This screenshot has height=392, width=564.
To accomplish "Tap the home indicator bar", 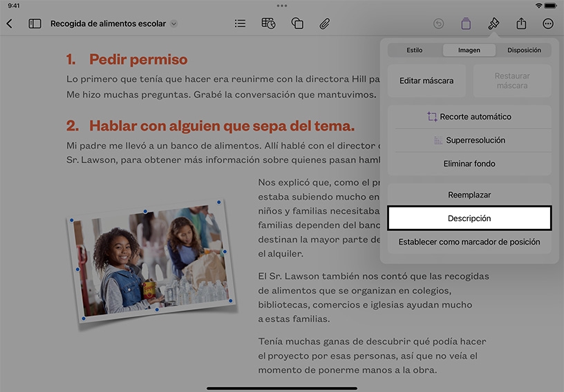I will 282,389.
